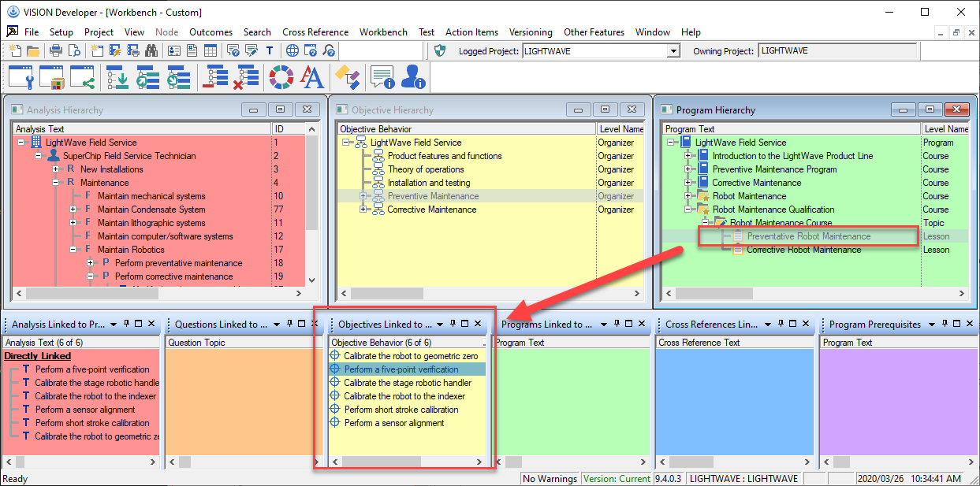This screenshot has width=980, height=486.
Task: Click the yellow and purple flowchart icon
Action: click(347, 77)
